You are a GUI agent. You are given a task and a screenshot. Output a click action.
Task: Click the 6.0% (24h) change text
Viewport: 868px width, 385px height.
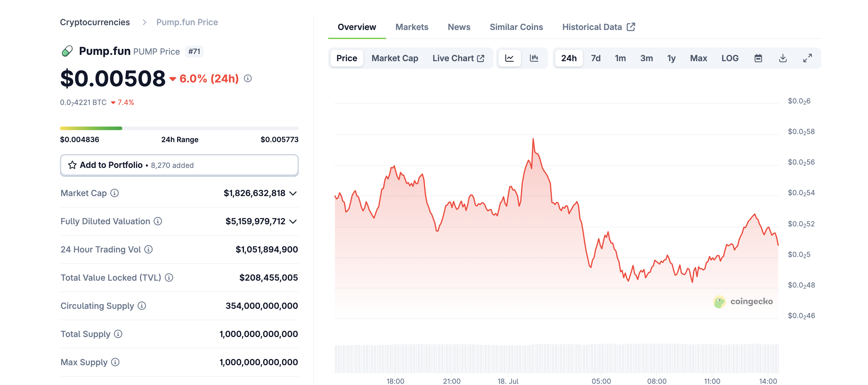pyautogui.click(x=209, y=79)
